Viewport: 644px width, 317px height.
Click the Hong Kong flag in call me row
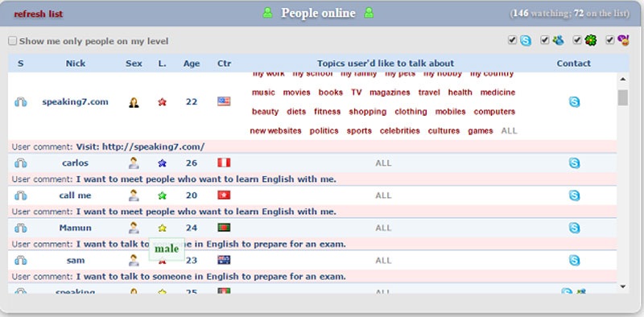point(224,195)
